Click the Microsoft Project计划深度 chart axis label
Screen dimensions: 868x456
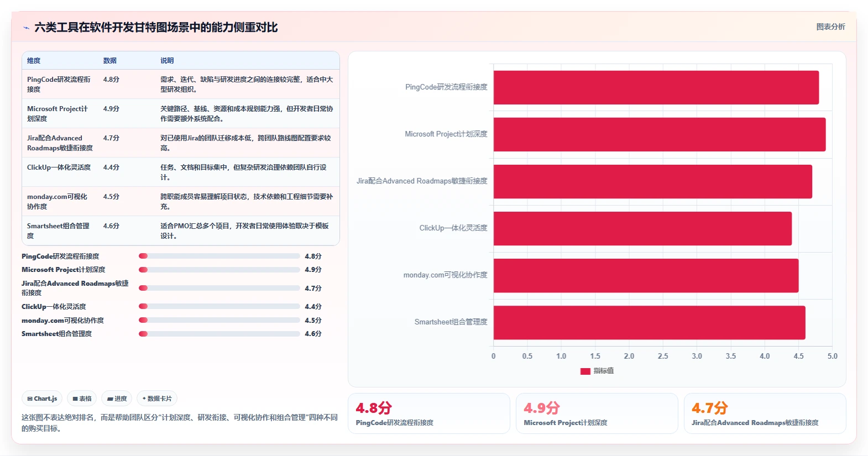point(446,134)
